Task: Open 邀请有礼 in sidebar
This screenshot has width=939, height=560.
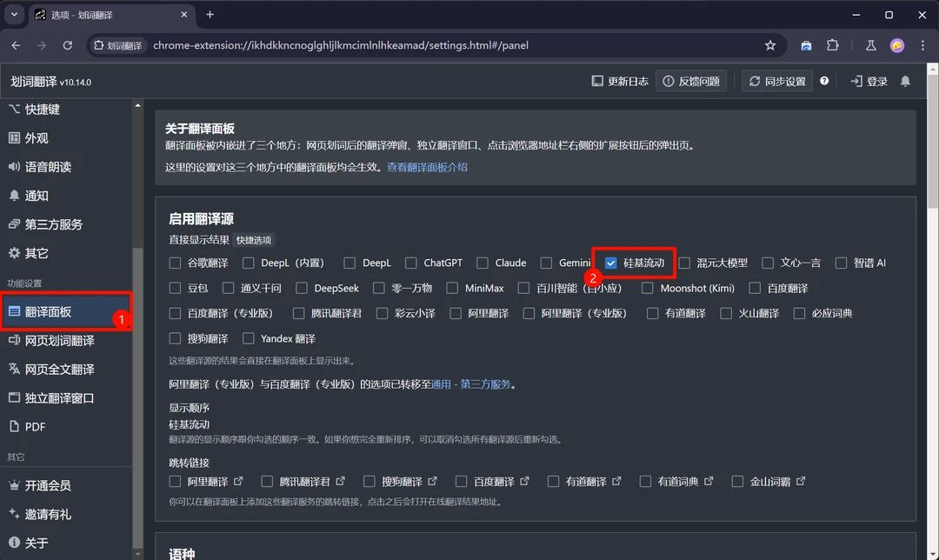Action: point(66,514)
